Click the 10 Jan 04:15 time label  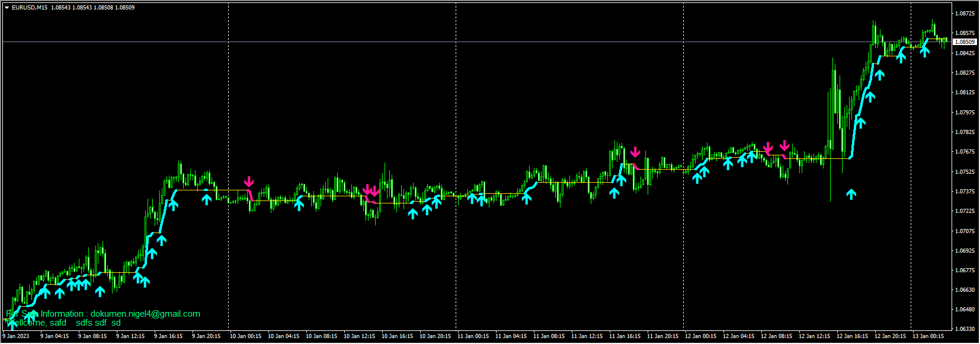point(283,336)
